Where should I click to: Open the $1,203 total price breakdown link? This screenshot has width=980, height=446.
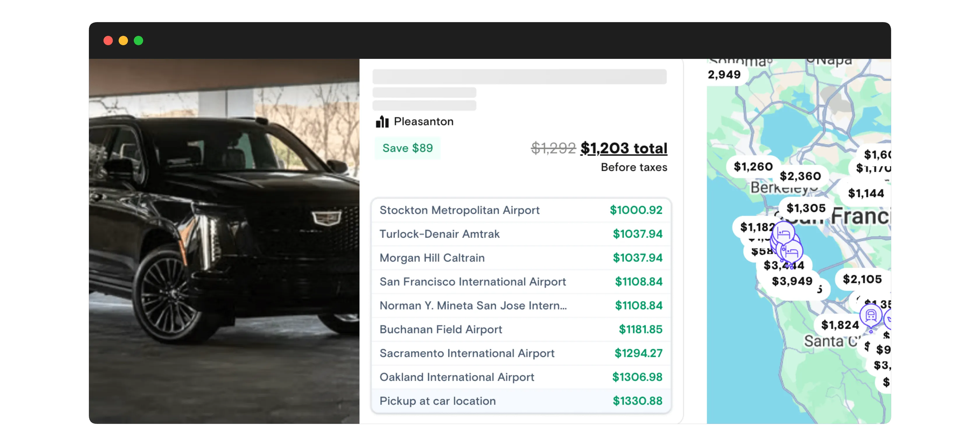point(624,148)
